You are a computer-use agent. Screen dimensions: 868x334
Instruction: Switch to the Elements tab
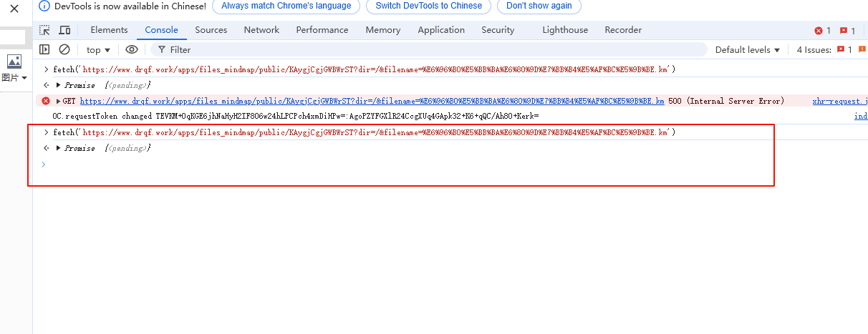point(109,30)
